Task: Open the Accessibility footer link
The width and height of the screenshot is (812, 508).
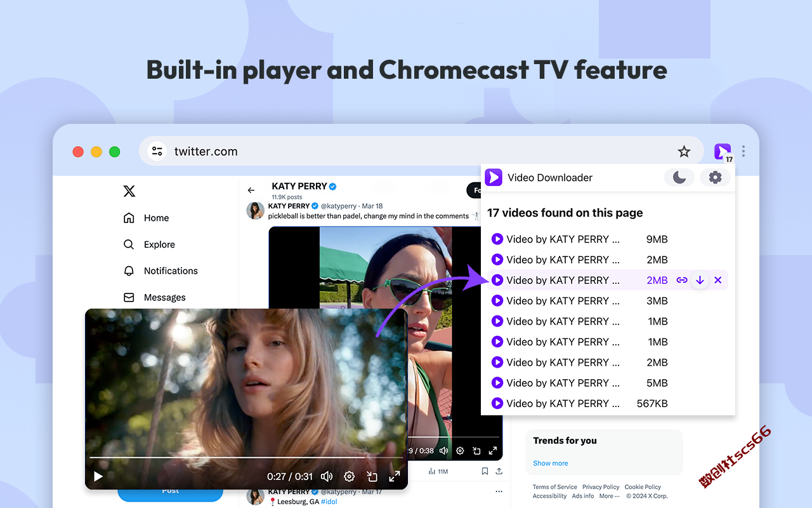Action: pos(550,496)
